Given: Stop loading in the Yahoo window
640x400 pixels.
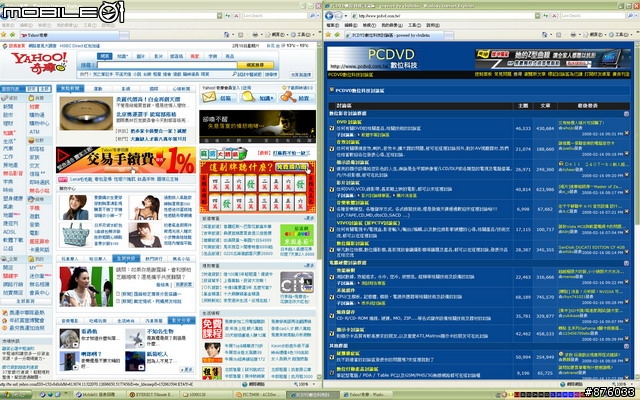Looking at the screenshot, I should [236, 16].
